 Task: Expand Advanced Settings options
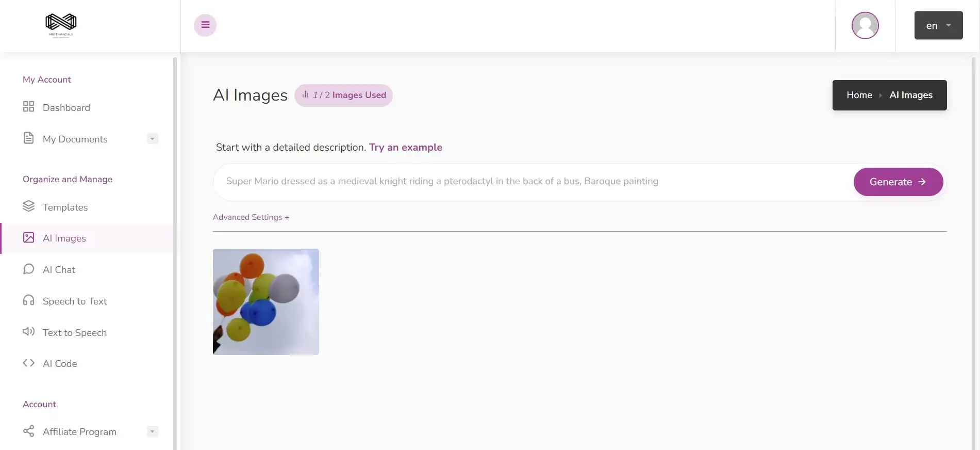[x=251, y=217]
